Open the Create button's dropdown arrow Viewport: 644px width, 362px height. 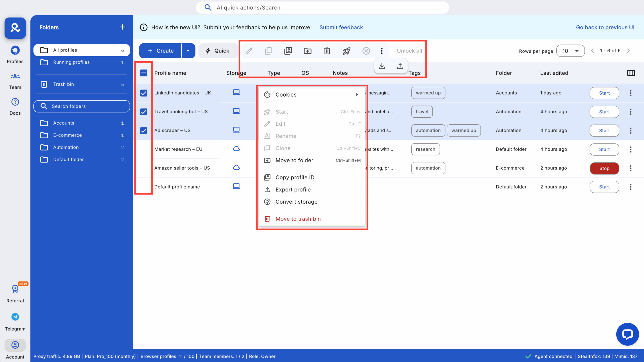pyautogui.click(x=188, y=51)
